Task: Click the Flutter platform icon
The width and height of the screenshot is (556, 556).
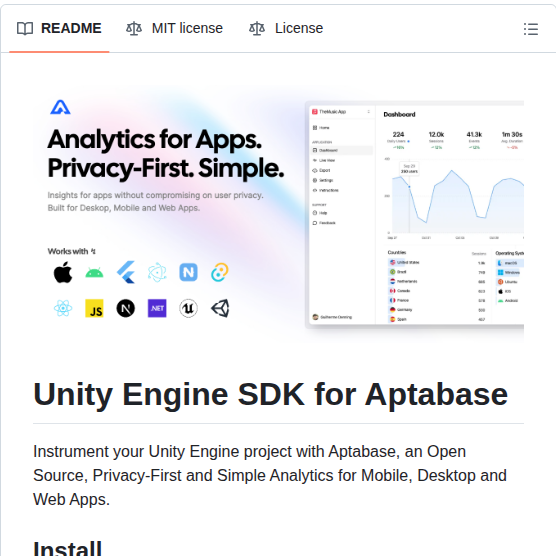Action: coord(126,272)
